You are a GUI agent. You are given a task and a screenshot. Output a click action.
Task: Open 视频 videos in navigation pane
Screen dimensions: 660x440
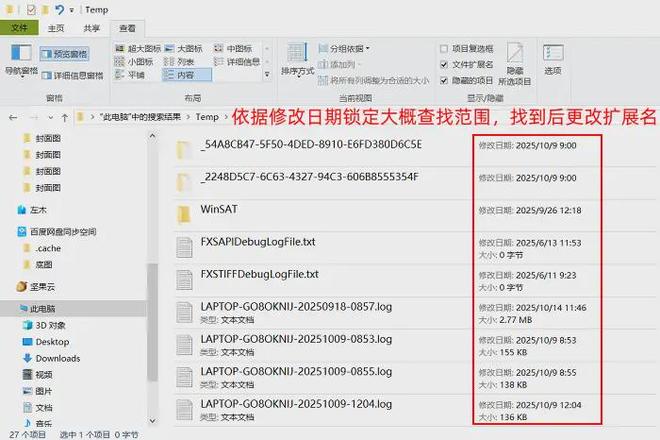(x=38, y=375)
